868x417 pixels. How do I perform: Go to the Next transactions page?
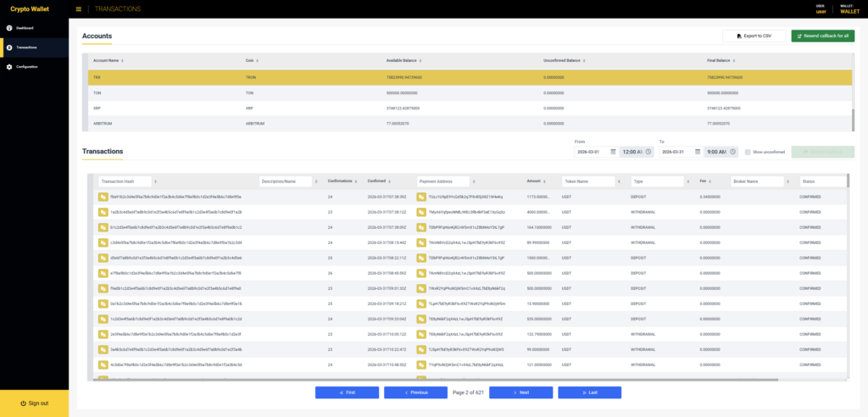coord(520,392)
